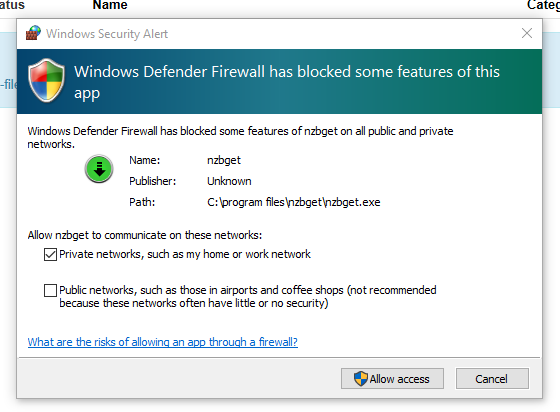560x412 pixels.
Task: Select the highlighted row behind the dialog
Action: point(8,70)
